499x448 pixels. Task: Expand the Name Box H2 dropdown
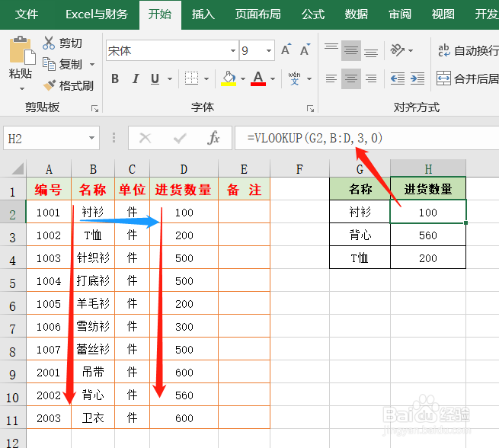tap(91, 138)
